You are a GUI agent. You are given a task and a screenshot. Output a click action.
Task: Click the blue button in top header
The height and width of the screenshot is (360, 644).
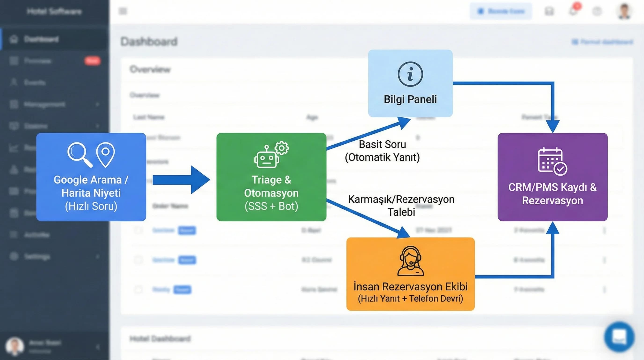click(x=501, y=11)
